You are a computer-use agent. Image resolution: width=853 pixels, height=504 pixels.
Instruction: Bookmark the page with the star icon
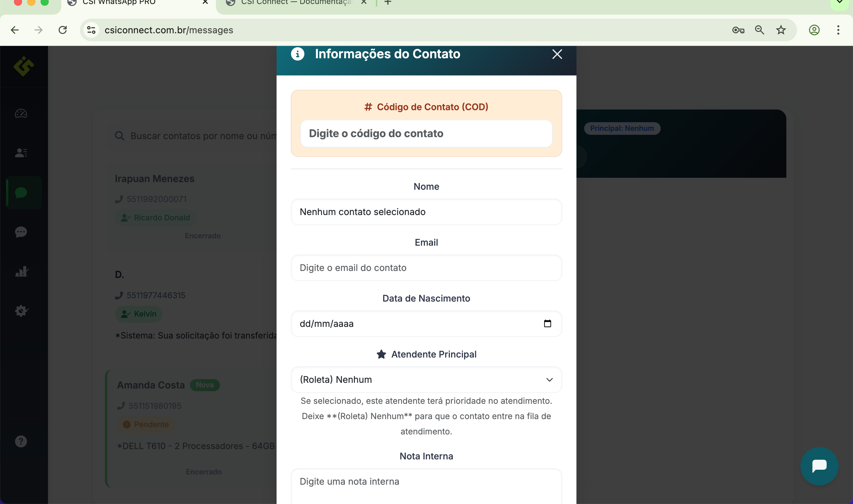click(780, 30)
